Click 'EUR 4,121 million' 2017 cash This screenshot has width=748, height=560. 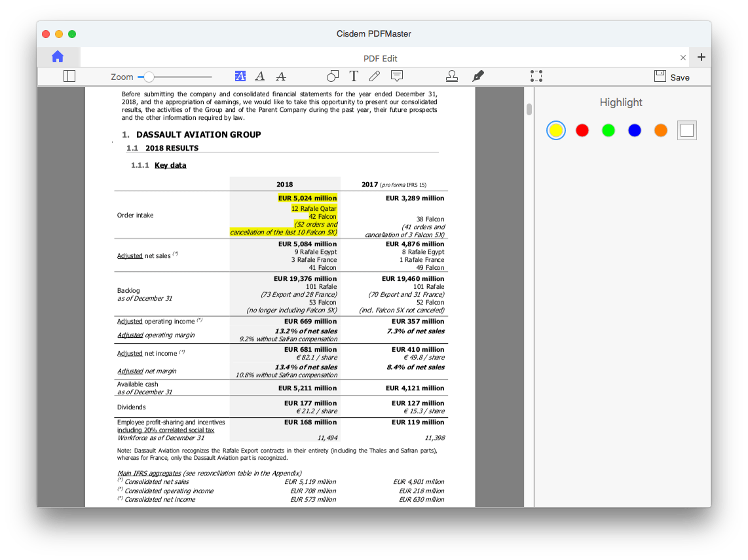[415, 388]
